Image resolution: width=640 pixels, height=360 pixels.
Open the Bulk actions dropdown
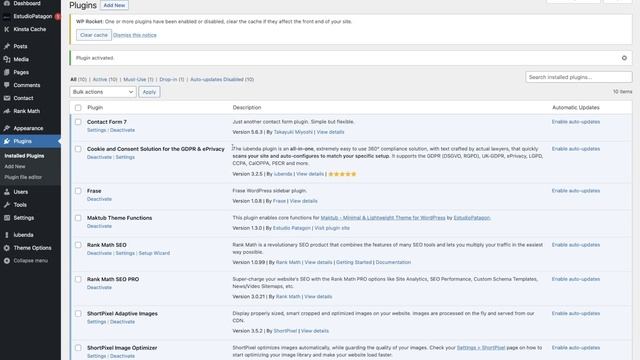[x=103, y=92]
